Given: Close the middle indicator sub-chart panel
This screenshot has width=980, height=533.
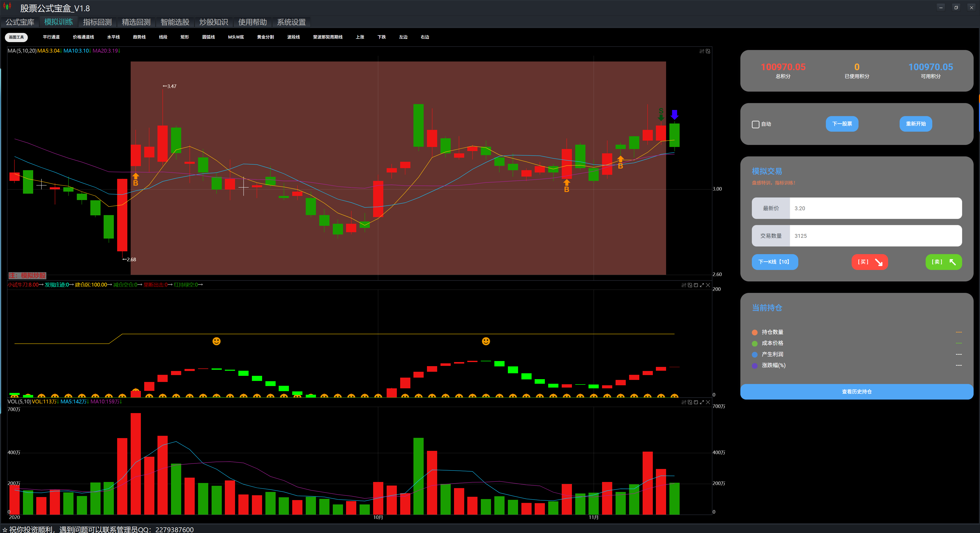Looking at the screenshot, I should pos(708,285).
